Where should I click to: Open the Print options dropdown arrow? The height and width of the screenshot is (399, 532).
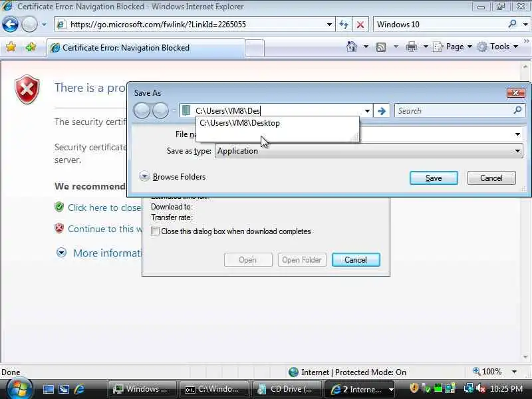[426, 47]
